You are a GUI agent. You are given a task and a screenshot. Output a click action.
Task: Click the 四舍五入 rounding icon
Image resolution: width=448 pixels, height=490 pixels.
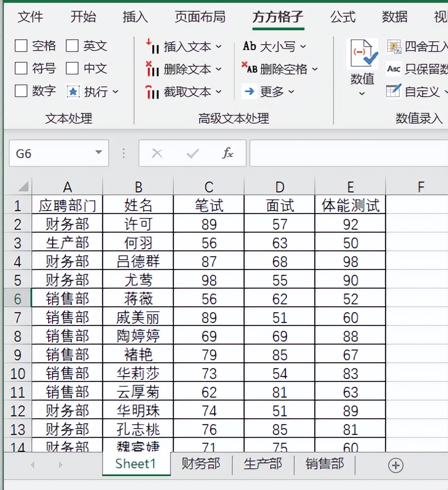[x=394, y=47]
